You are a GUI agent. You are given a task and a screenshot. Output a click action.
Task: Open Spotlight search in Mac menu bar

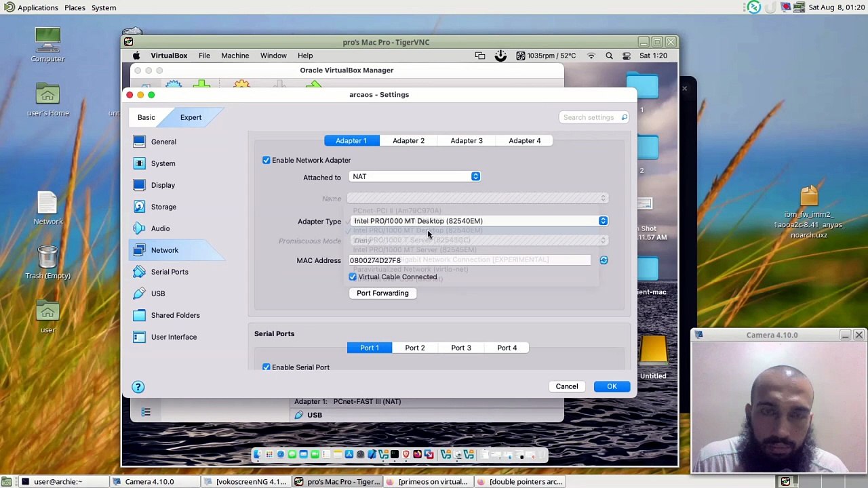(x=609, y=56)
